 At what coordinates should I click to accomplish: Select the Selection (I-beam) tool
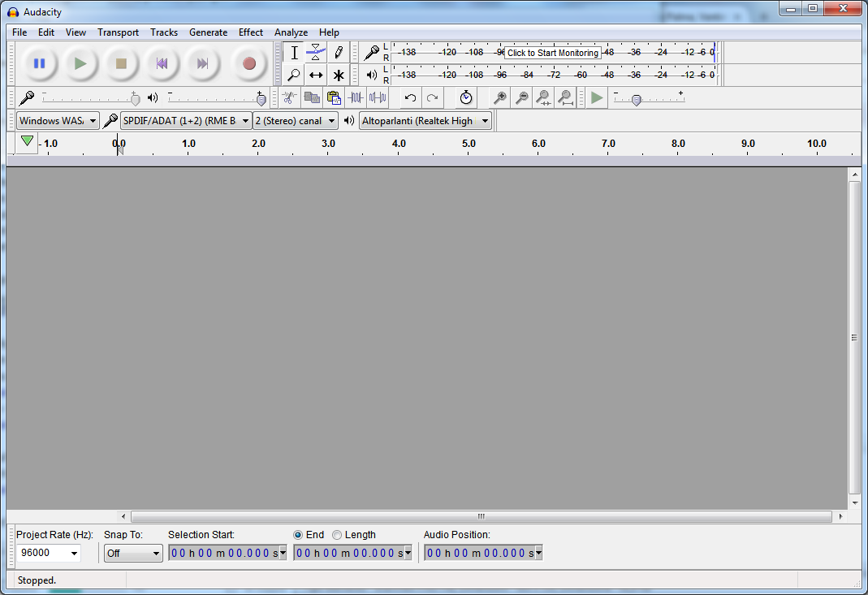pyautogui.click(x=294, y=53)
